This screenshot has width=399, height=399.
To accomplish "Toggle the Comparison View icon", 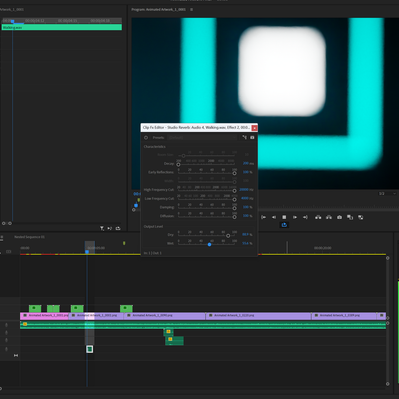I will [350, 217].
